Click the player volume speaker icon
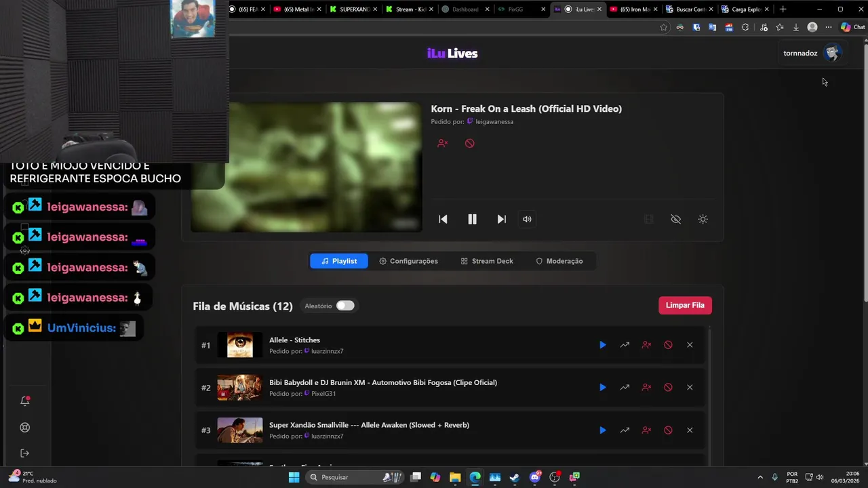 click(x=527, y=219)
